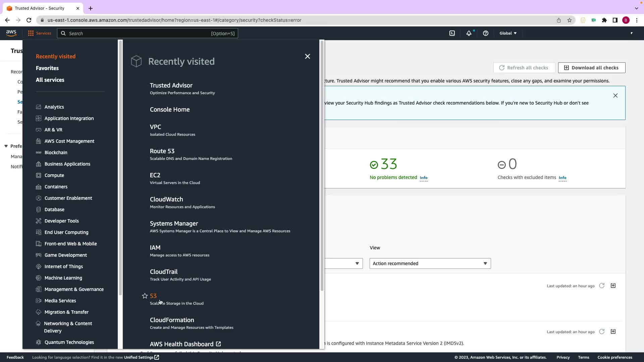Click the Refresh all checks button
Image resolution: width=644 pixels, height=362 pixels.
pyautogui.click(x=524, y=68)
